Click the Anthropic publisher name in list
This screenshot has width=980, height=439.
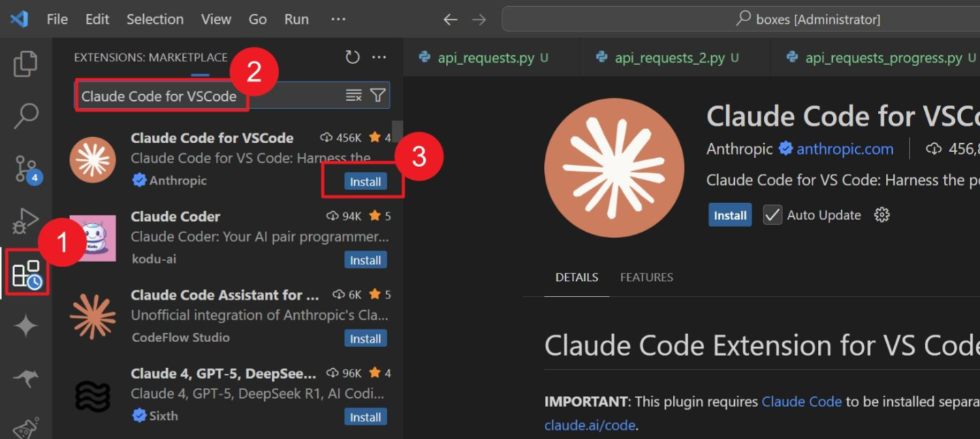[178, 180]
